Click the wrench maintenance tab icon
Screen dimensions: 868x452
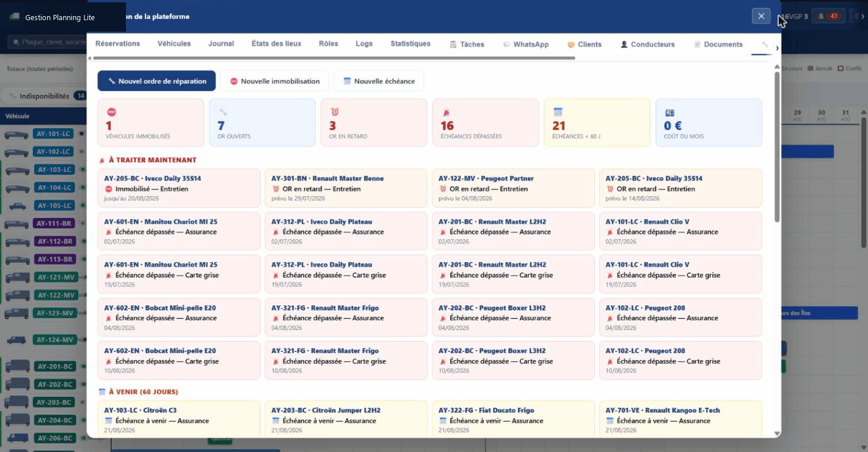click(764, 44)
